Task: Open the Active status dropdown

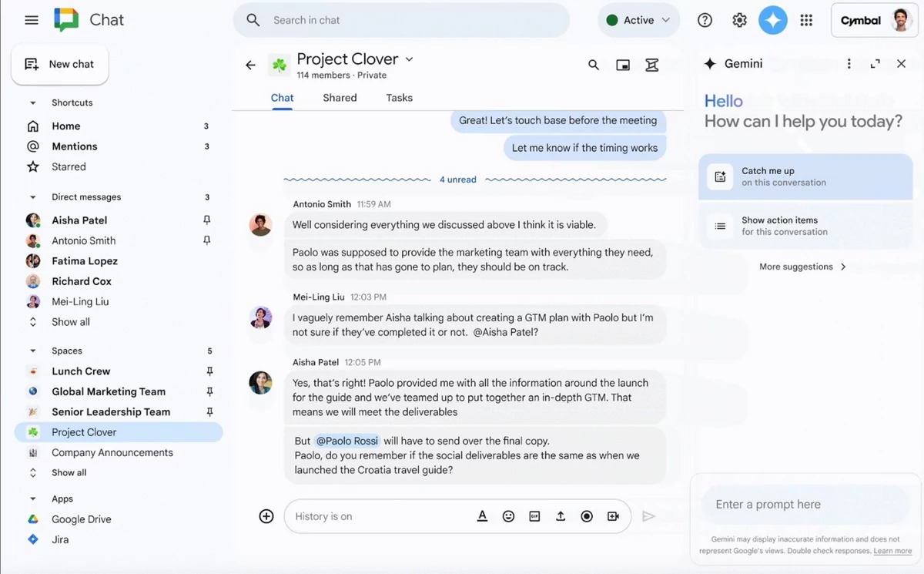Action: [638, 20]
